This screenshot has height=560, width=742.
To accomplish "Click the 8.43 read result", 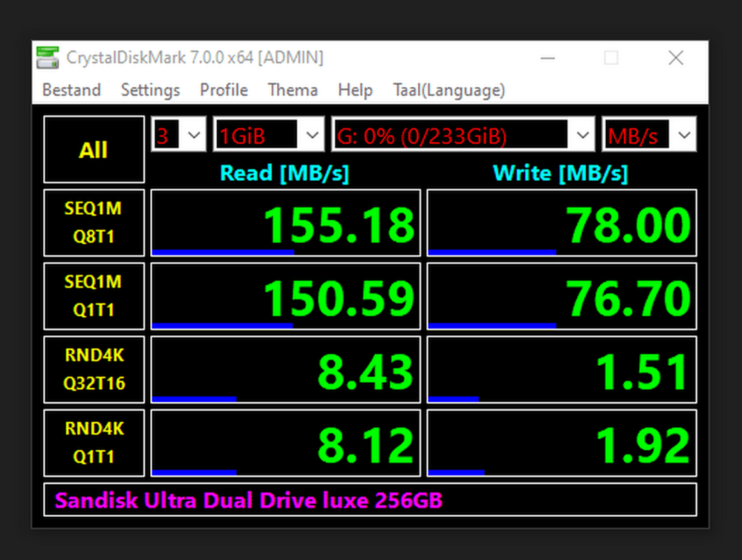I will 286,369.
